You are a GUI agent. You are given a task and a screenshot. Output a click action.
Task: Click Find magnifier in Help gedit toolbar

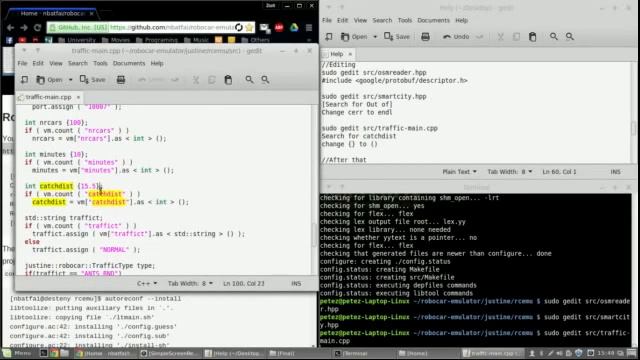coord(553,37)
